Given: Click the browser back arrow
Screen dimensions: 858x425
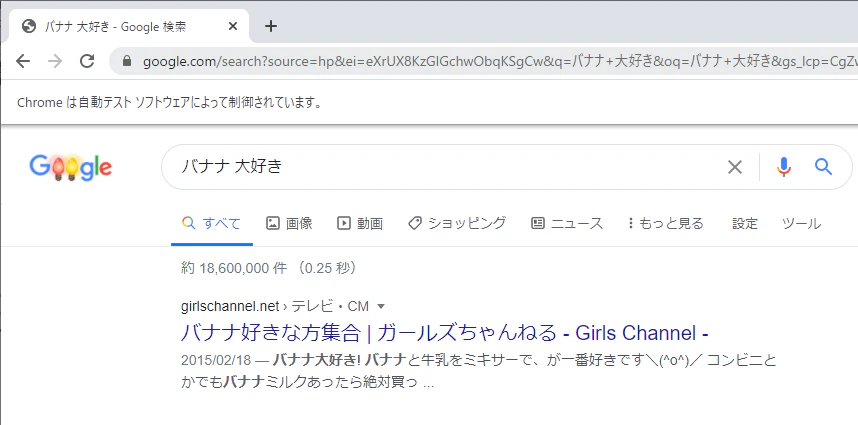Looking at the screenshot, I should (23, 61).
